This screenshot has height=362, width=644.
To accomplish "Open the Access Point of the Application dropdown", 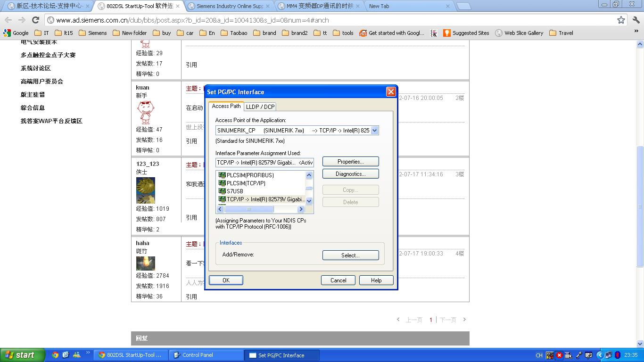I will 374,131.
